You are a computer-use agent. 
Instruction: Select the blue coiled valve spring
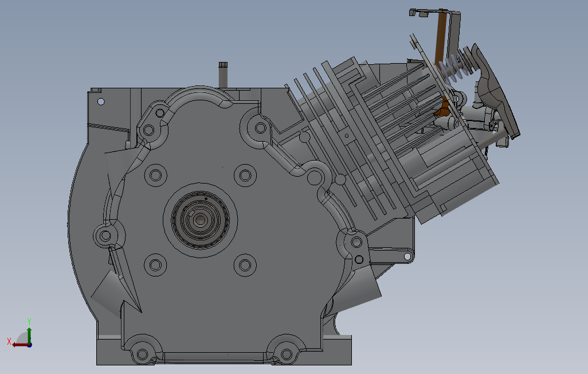point(454,70)
